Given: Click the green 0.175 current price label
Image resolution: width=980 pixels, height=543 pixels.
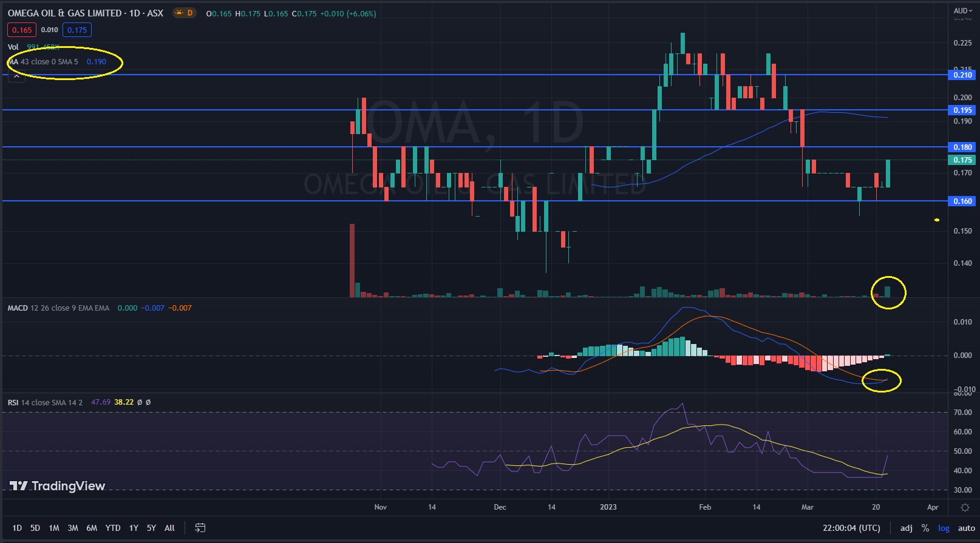Looking at the screenshot, I should (962, 160).
